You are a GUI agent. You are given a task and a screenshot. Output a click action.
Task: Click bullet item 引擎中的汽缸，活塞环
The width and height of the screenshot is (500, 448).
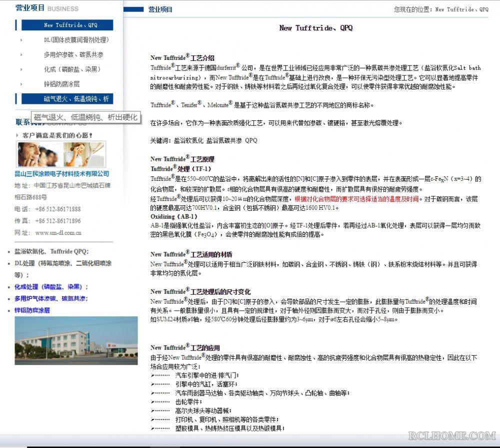point(206,384)
